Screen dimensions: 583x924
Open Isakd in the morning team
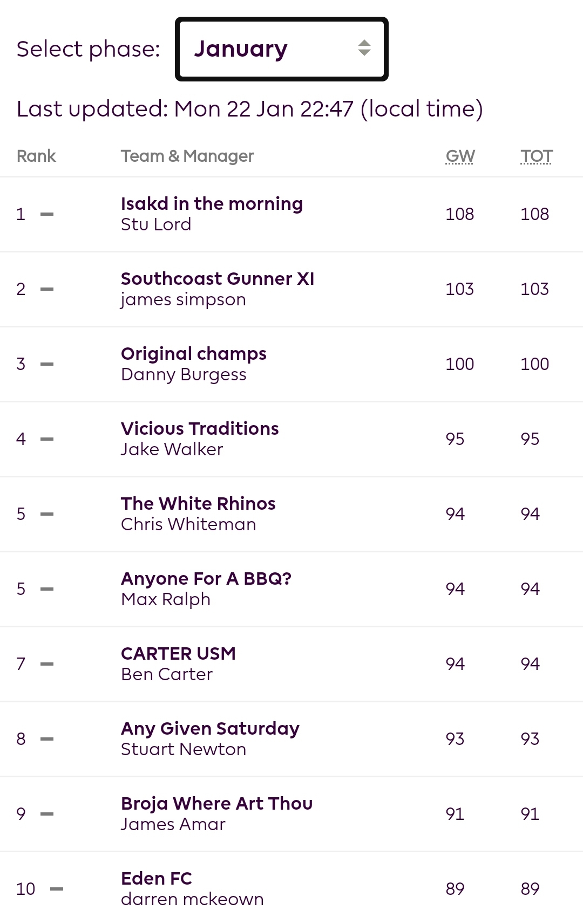[x=212, y=204]
